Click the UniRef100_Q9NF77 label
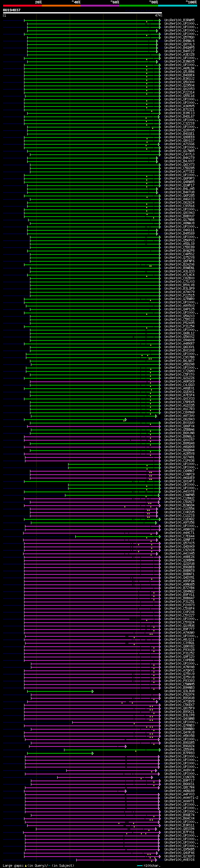The width and height of the screenshot is (200, 868). [179, 540]
